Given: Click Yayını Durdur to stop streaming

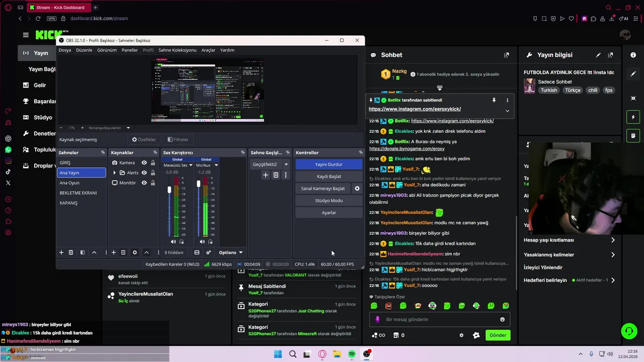Looking at the screenshot, I should [329, 164].
